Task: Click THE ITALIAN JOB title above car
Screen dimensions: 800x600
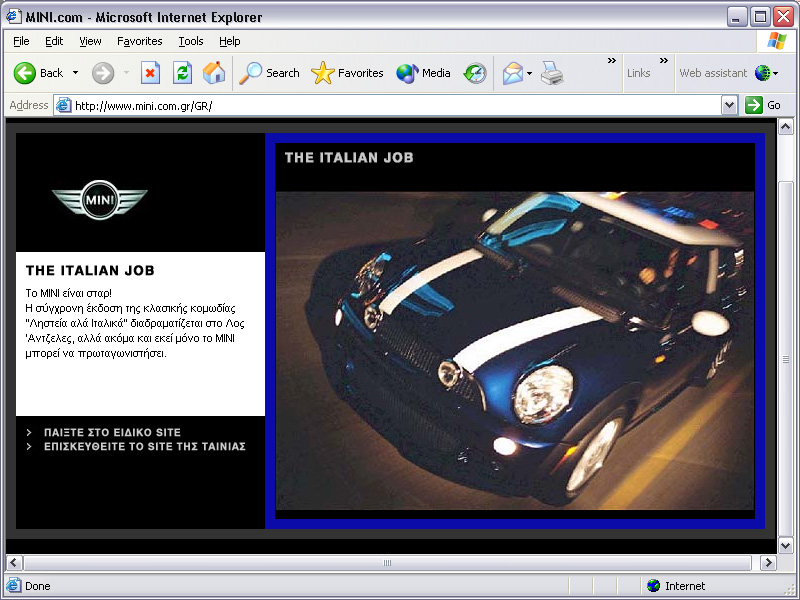Action: click(349, 158)
